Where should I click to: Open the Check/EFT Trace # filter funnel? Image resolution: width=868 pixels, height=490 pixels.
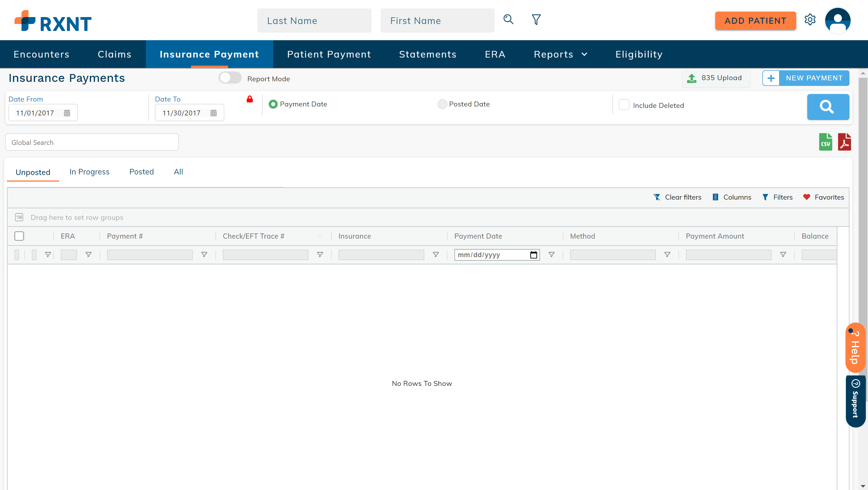point(320,255)
